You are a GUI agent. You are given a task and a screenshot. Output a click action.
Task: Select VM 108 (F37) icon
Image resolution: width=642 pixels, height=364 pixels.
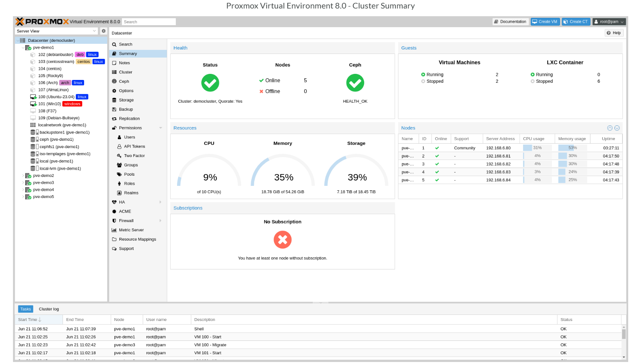[x=33, y=111]
